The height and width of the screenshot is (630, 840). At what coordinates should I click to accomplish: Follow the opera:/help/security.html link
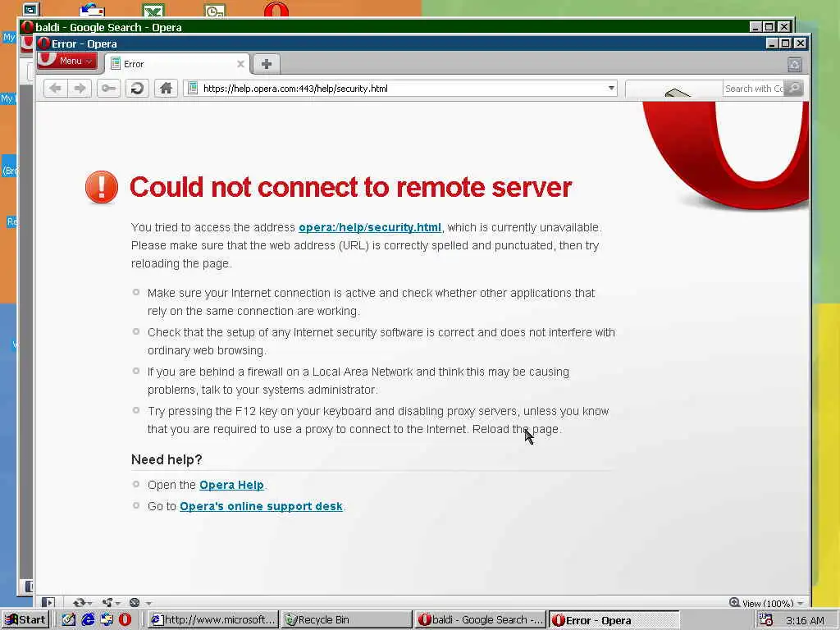370,227
